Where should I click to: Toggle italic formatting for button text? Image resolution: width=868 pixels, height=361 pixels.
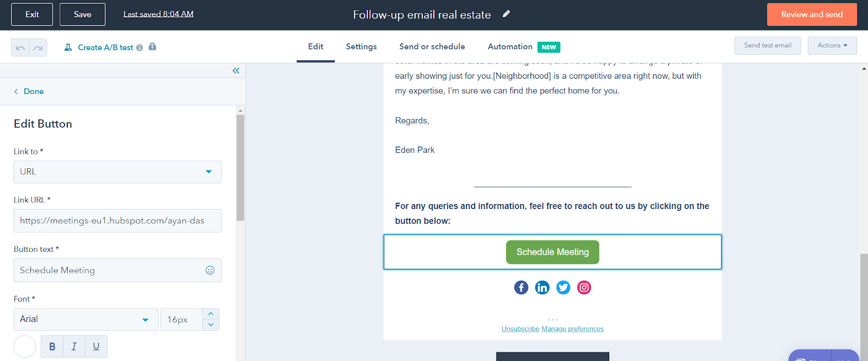click(74, 346)
